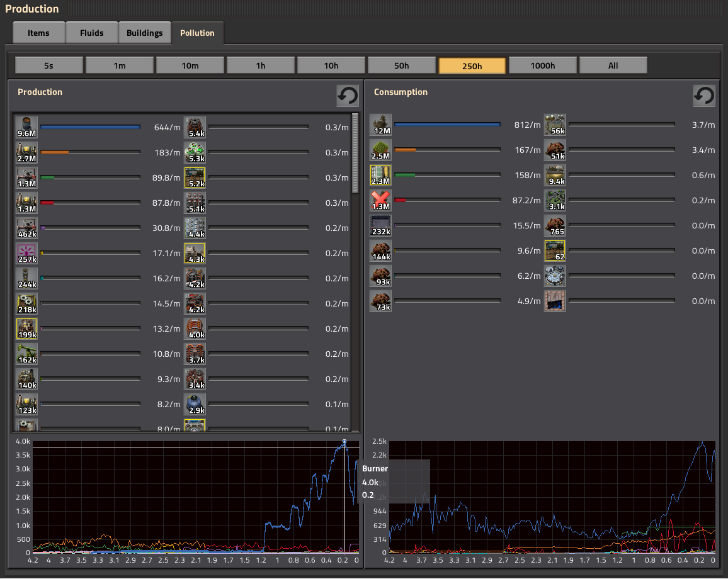
Task: Select the red X tree icon labeled 1.3M
Action: pyautogui.click(x=381, y=200)
